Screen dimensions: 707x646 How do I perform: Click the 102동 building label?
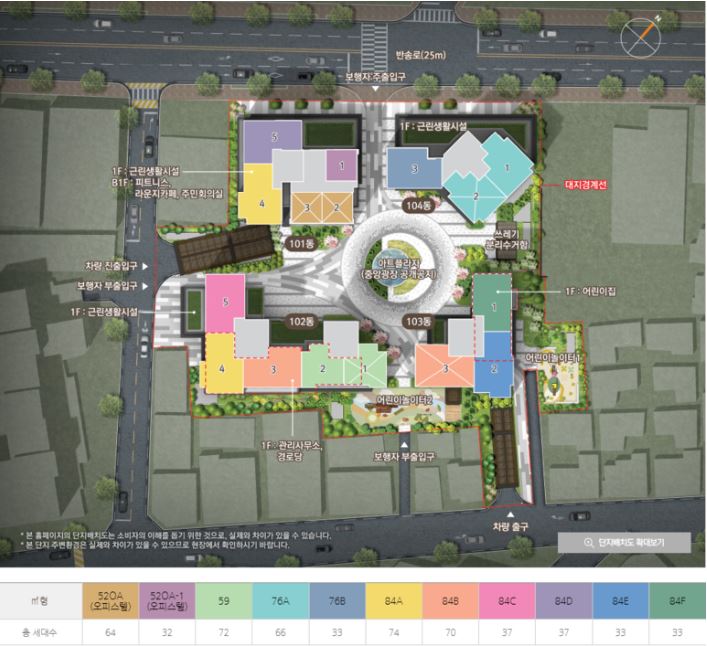[301, 321]
